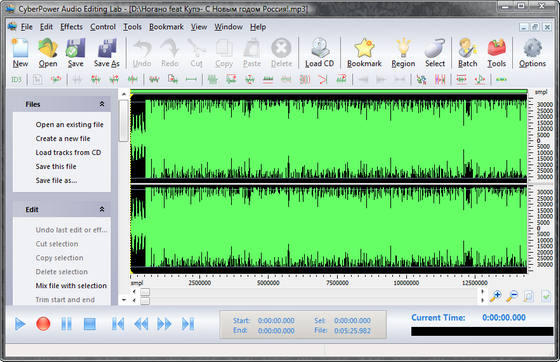Image resolution: width=560 pixels, height=362 pixels.
Task: Open the Region lightbulb tool
Action: (x=403, y=53)
